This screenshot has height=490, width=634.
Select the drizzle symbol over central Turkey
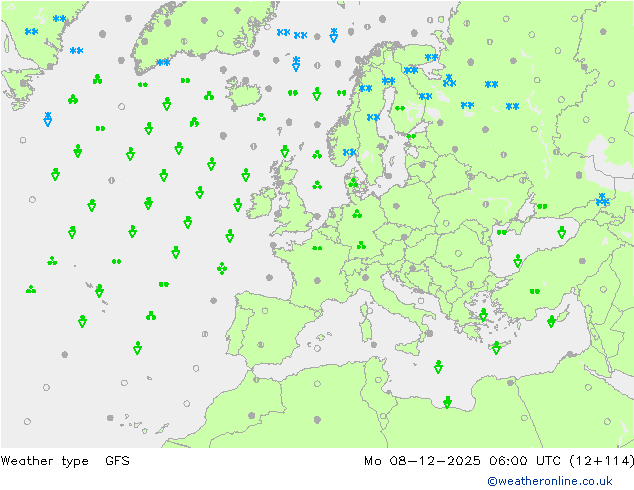tap(535, 291)
